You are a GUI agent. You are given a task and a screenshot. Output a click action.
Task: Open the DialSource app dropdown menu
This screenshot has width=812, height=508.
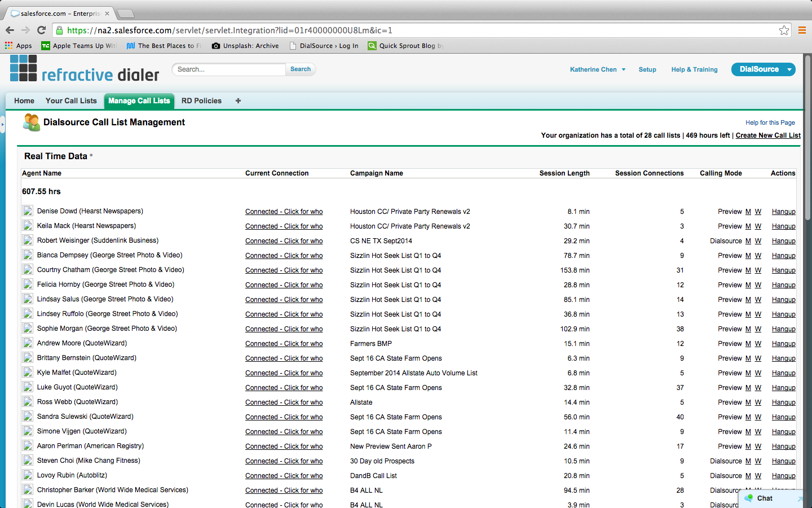pos(789,69)
